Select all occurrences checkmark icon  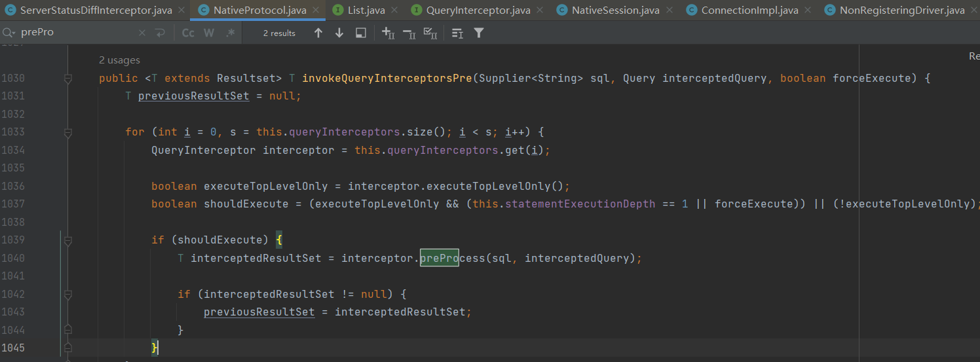pyautogui.click(x=430, y=33)
